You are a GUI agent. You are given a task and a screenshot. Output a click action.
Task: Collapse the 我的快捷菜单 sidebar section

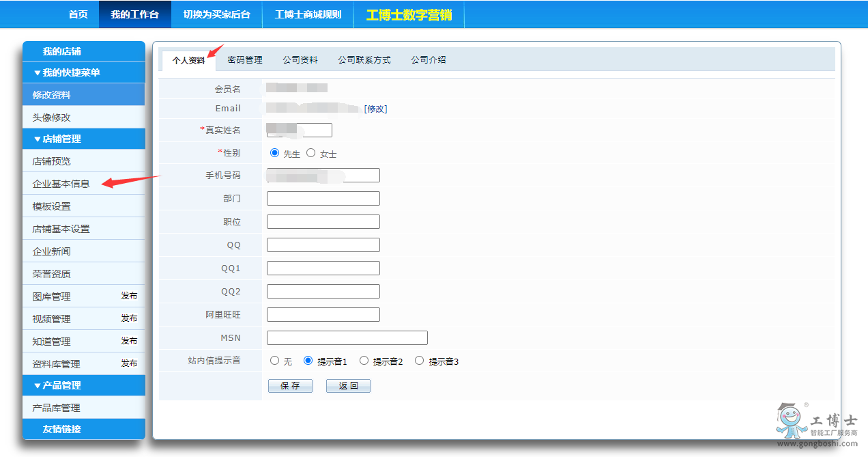click(66, 72)
